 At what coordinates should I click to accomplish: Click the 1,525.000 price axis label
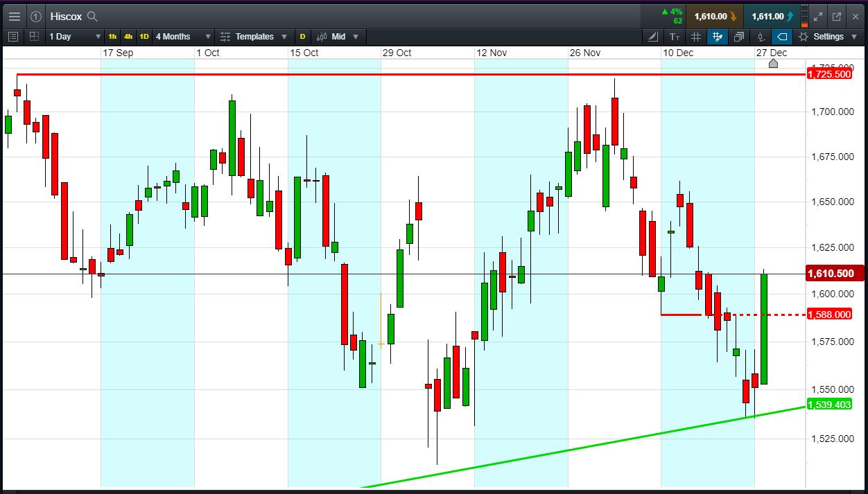click(x=833, y=439)
